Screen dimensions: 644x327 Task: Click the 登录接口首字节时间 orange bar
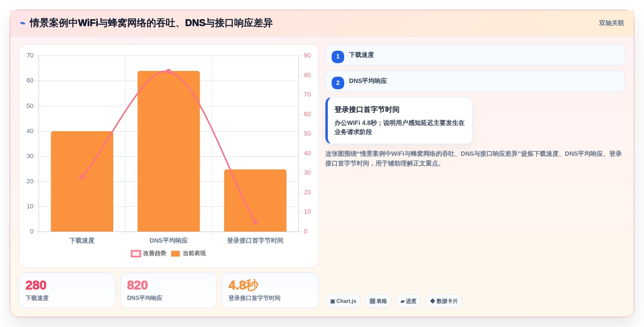pos(255,201)
